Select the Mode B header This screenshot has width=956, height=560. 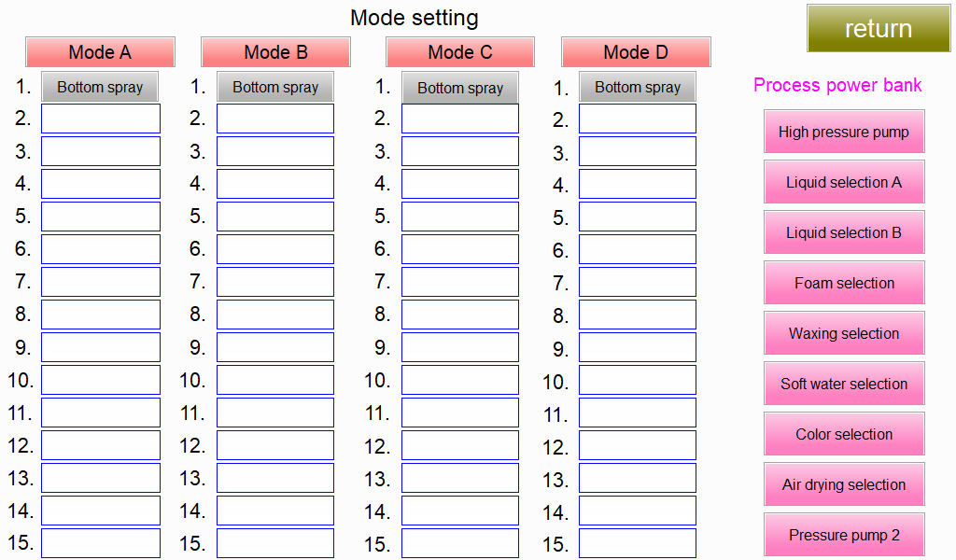pos(275,52)
